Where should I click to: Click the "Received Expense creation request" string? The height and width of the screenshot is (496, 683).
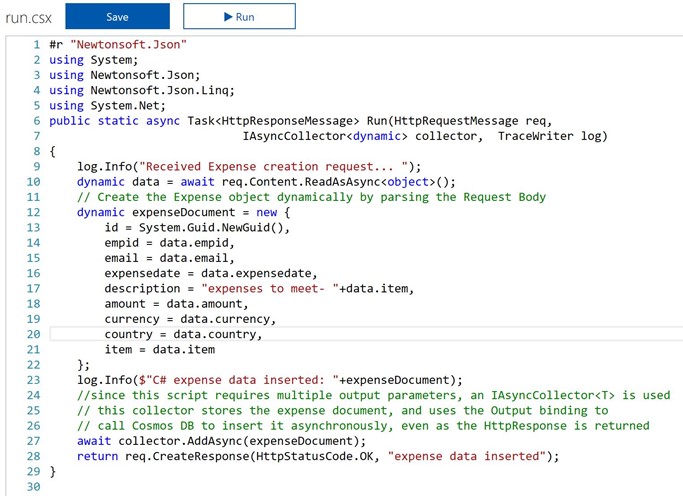[278, 166]
